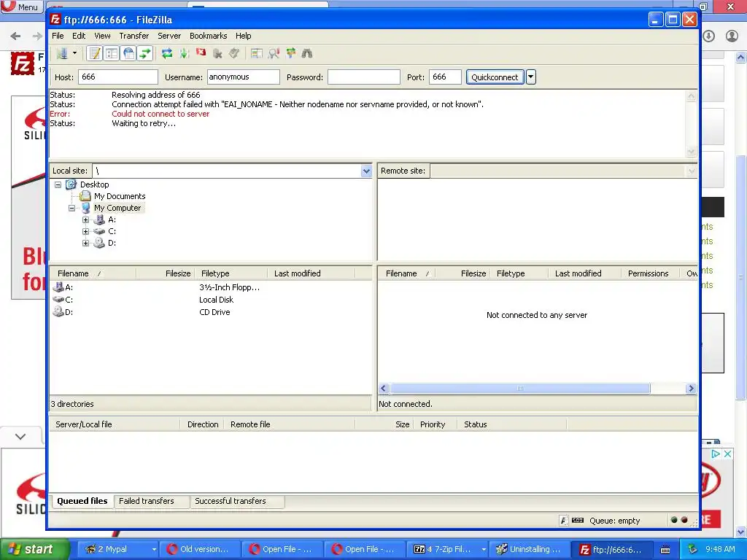Switch to Uninstalling taskbar item

click(528, 549)
